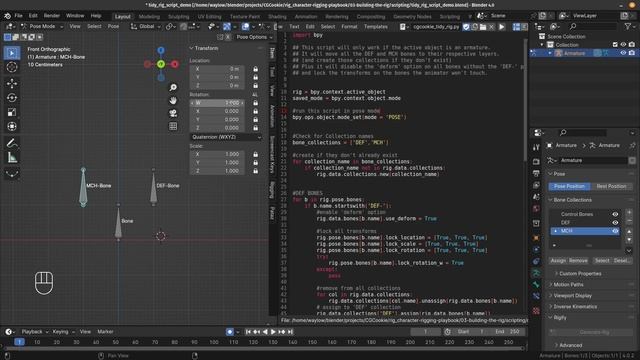The image size is (640, 360).
Task: Click the Rest Position button
Action: pyautogui.click(x=611, y=186)
